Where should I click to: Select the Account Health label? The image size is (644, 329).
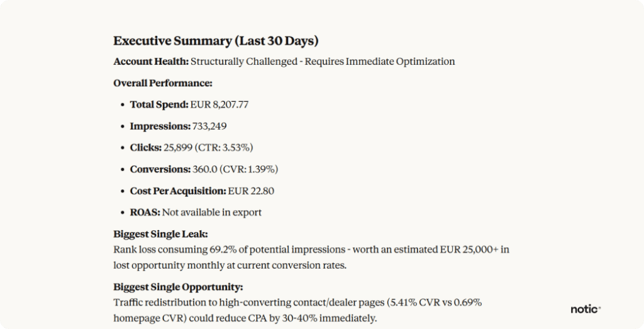click(150, 62)
